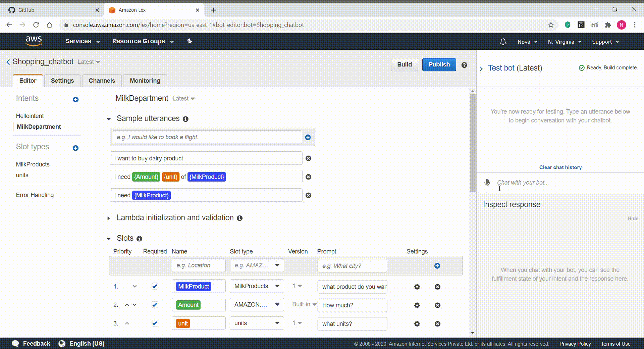Add new slot row with plus icon

pyautogui.click(x=437, y=266)
